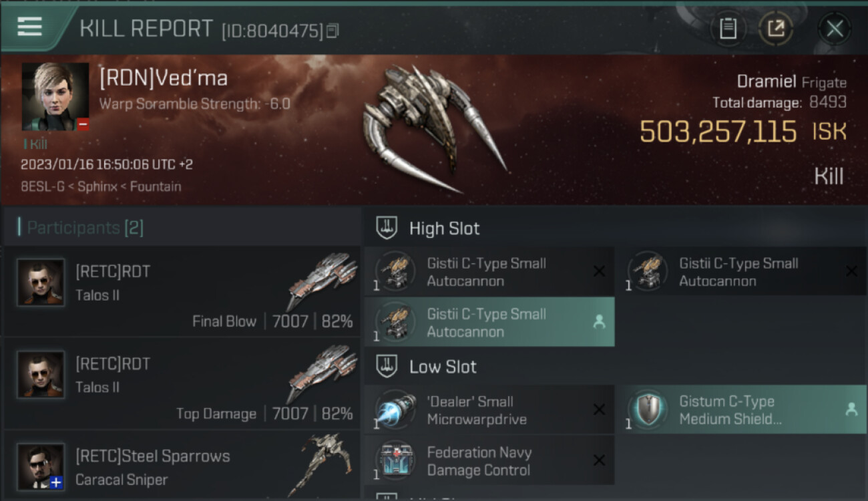Open the hamburger menu icon

29,27
